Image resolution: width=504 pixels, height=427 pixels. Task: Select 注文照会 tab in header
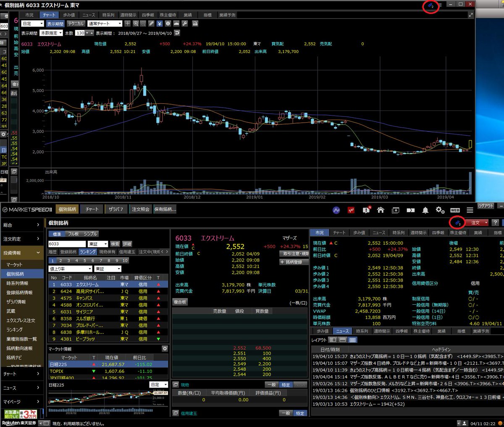[141, 209]
